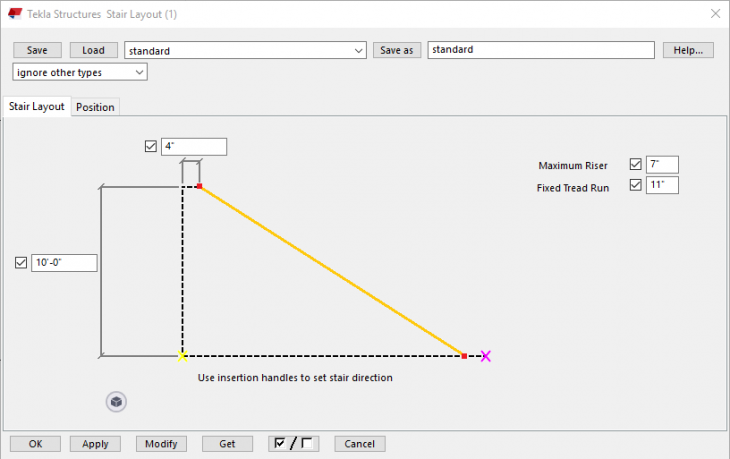This screenshot has width=730, height=459.
Task: Switch to the Position tab
Action: click(95, 107)
